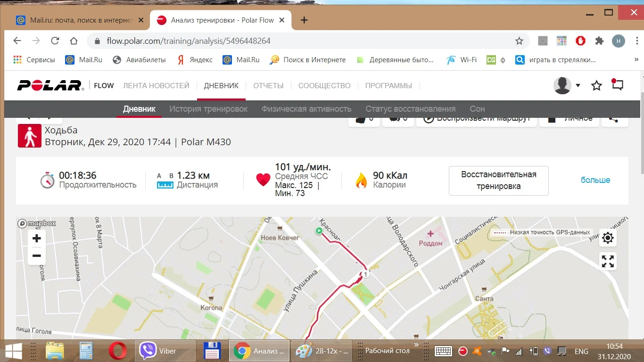Open ОТЧЕТЫ menu item
The height and width of the screenshot is (362, 644).
point(268,86)
